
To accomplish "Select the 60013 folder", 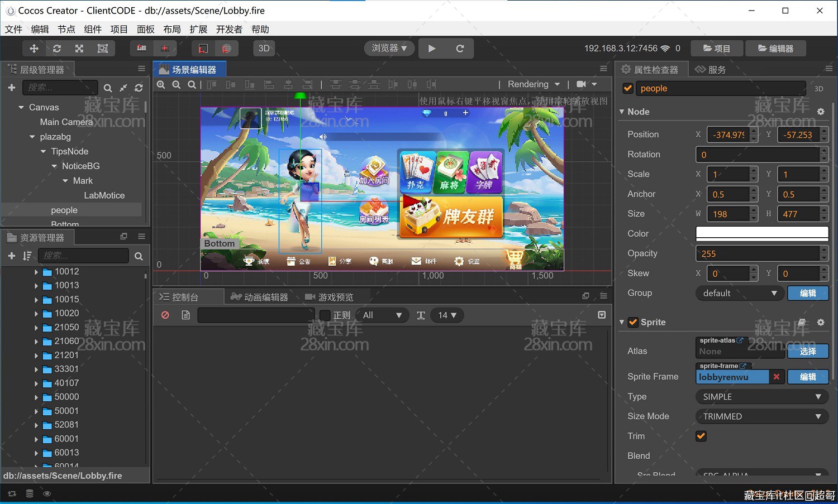I will pyautogui.click(x=66, y=453).
